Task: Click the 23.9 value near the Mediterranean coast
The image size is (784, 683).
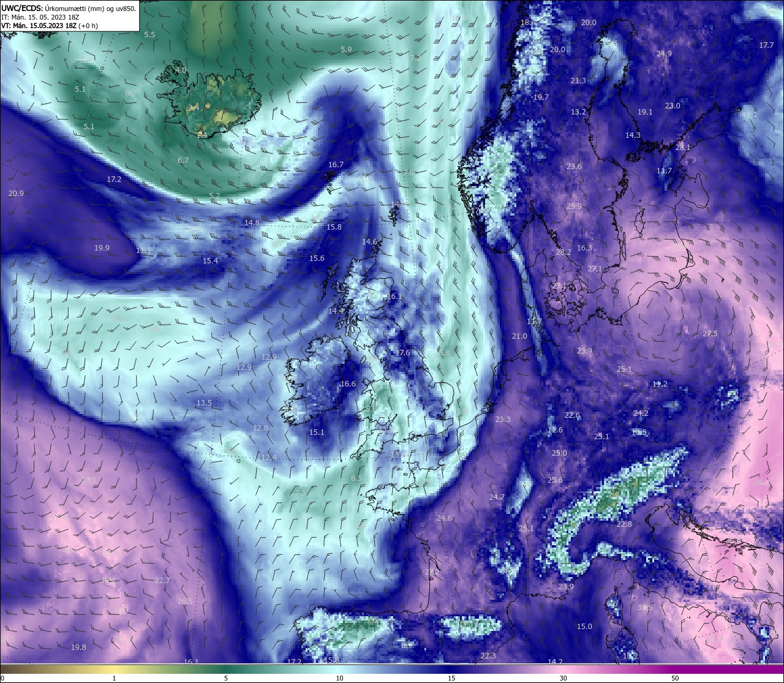Action: pos(566,587)
